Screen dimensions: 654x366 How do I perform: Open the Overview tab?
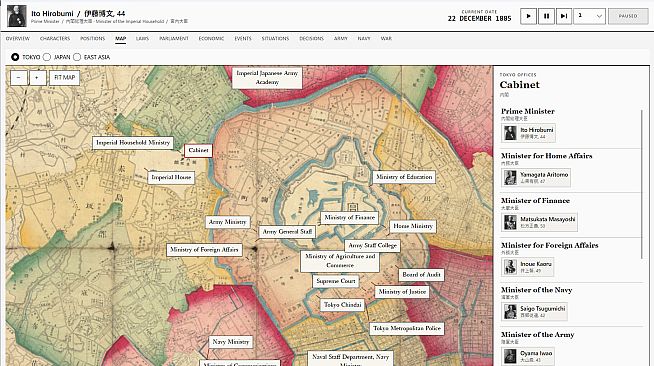point(18,38)
